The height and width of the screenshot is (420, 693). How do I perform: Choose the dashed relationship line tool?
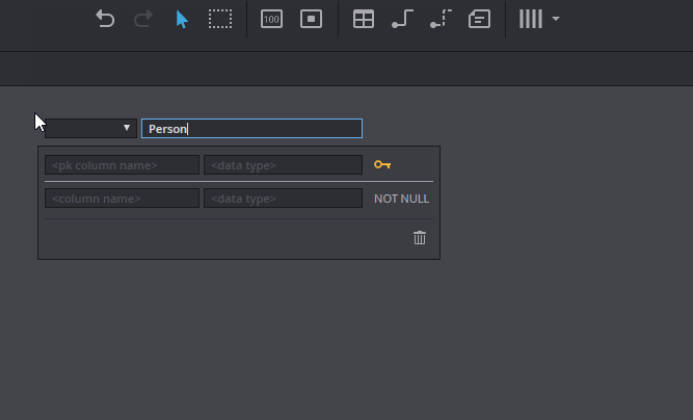click(x=440, y=19)
